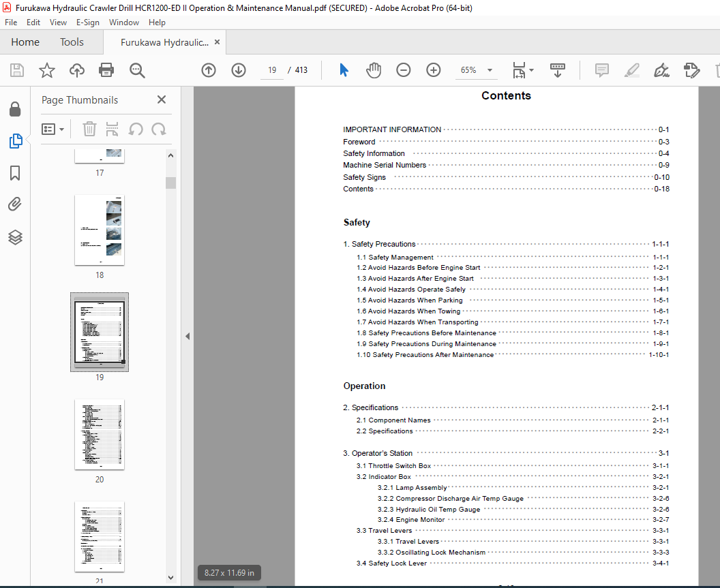Open the Find text magnifier tool
This screenshot has height=588, width=720.
[137, 70]
